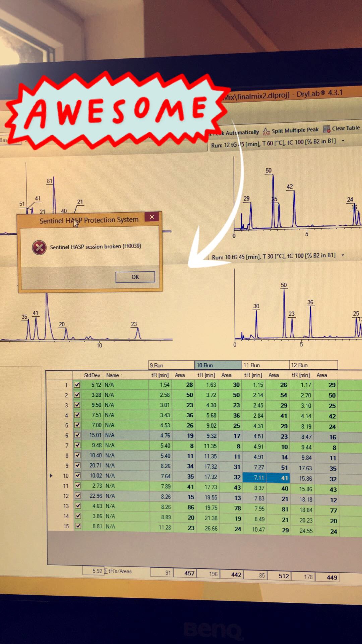The width and height of the screenshot is (362, 644).
Task: Select the 12.Run column group header
Action: 313,365
